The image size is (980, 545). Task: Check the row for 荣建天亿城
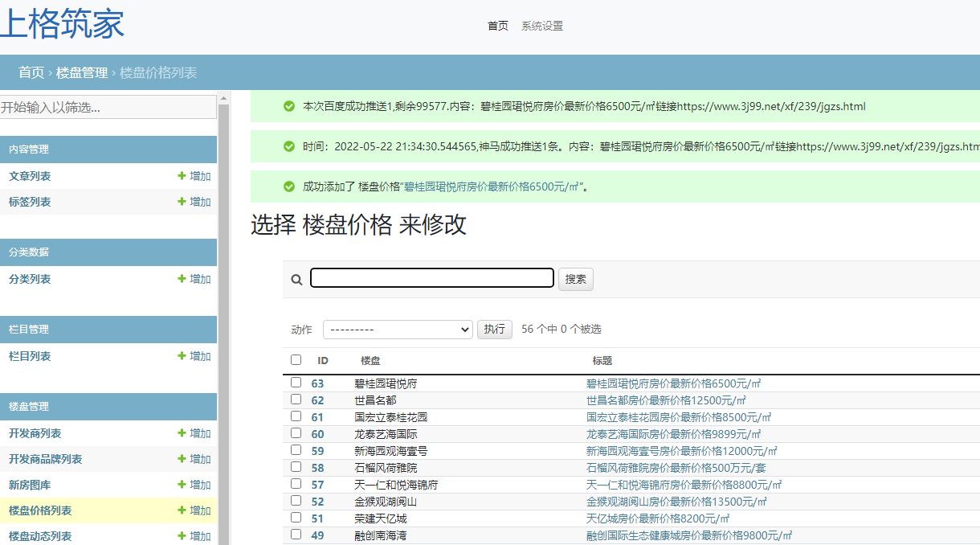(x=296, y=518)
